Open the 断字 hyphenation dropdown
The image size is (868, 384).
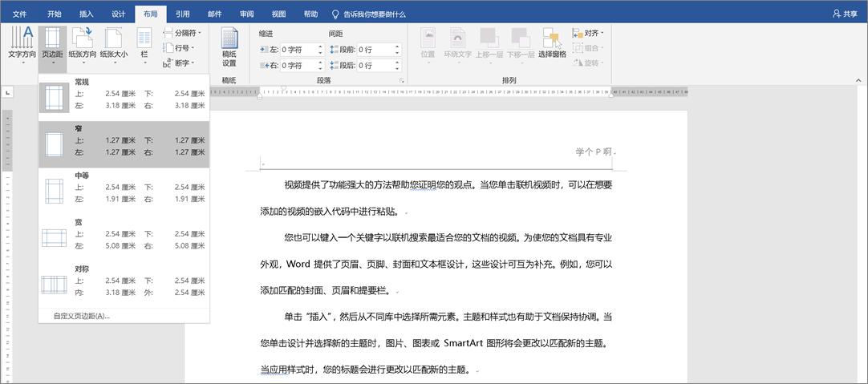click(178, 63)
